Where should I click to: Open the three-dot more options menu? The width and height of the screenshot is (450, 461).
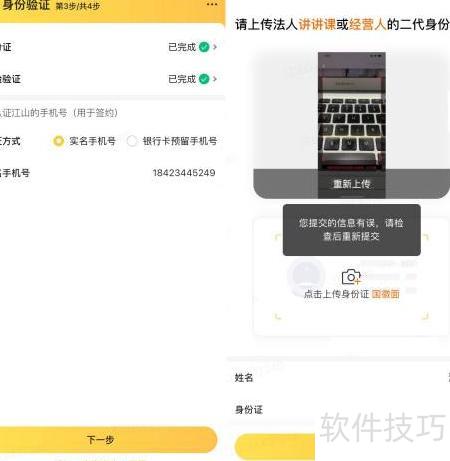(212, 4)
